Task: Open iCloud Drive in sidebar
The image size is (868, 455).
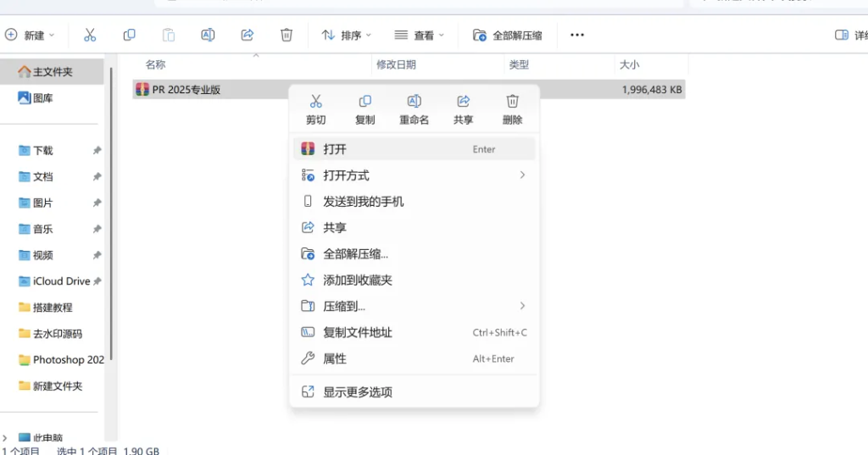Action: (54, 281)
